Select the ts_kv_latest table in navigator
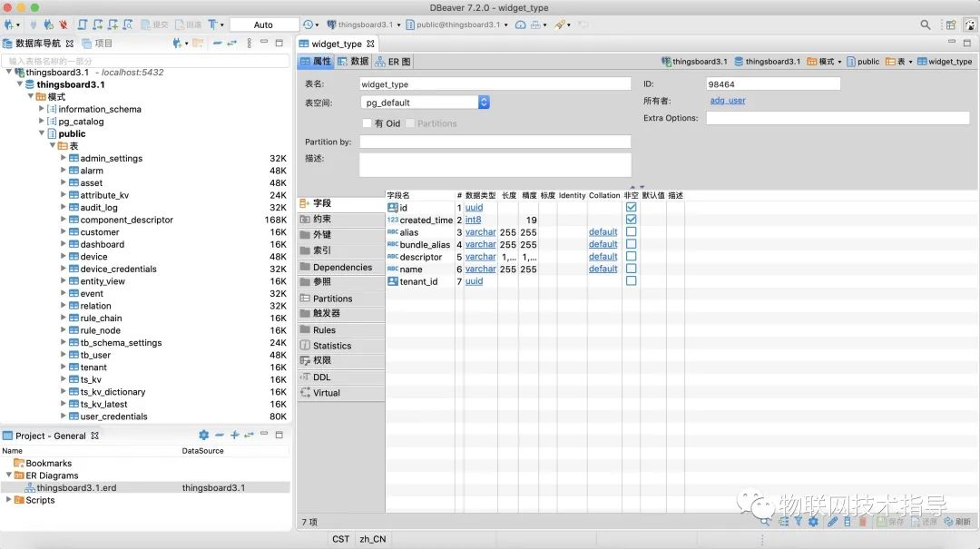 click(103, 404)
